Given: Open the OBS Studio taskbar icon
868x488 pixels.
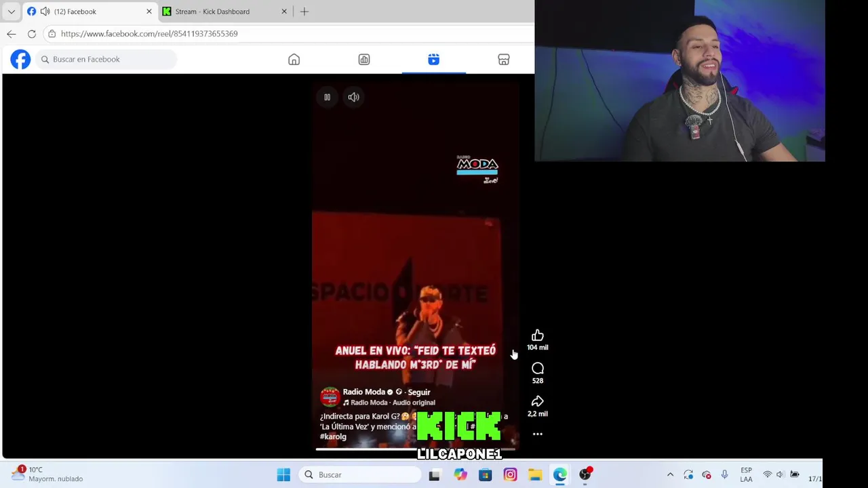Looking at the screenshot, I should point(585,475).
